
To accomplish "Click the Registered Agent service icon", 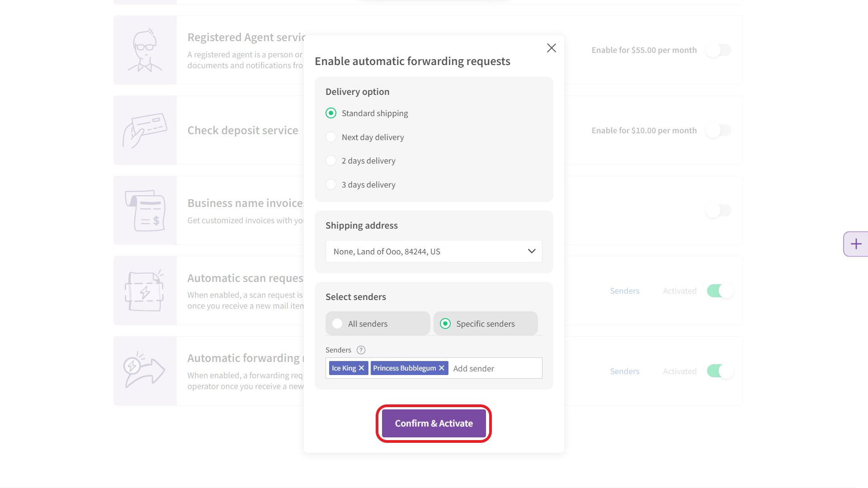I will point(145,50).
